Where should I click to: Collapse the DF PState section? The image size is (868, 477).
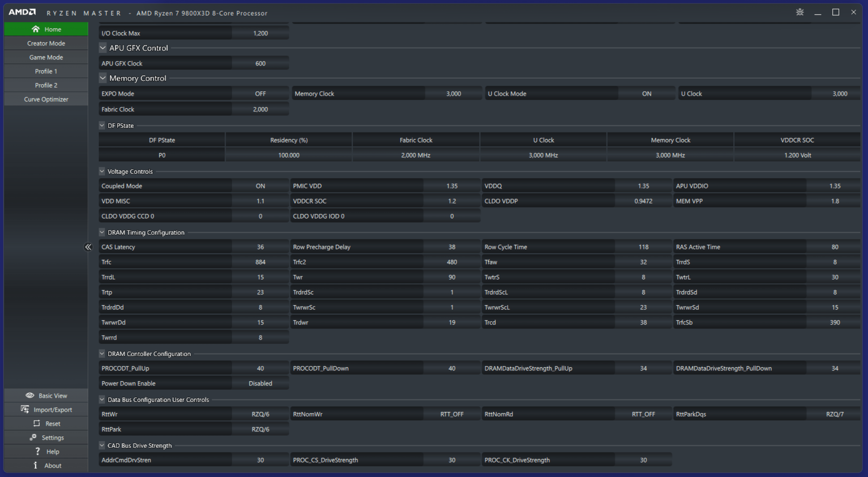(x=102, y=125)
